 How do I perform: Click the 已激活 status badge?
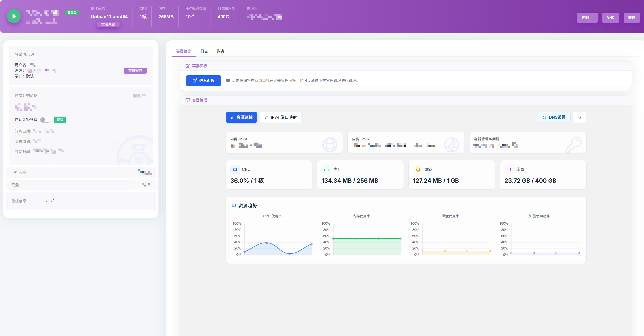coord(72,13)
